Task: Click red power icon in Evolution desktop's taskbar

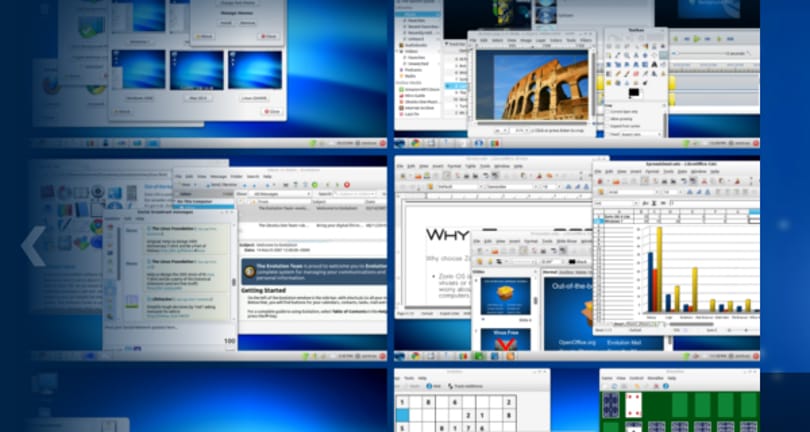Action: [x=382, y=356]
